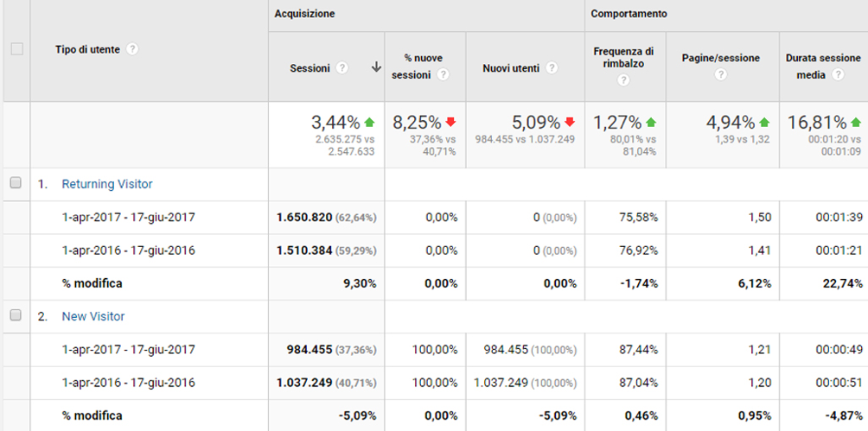
Task: Click help icon under Frequenza di rimbalzo
Action: click(622, 80)
